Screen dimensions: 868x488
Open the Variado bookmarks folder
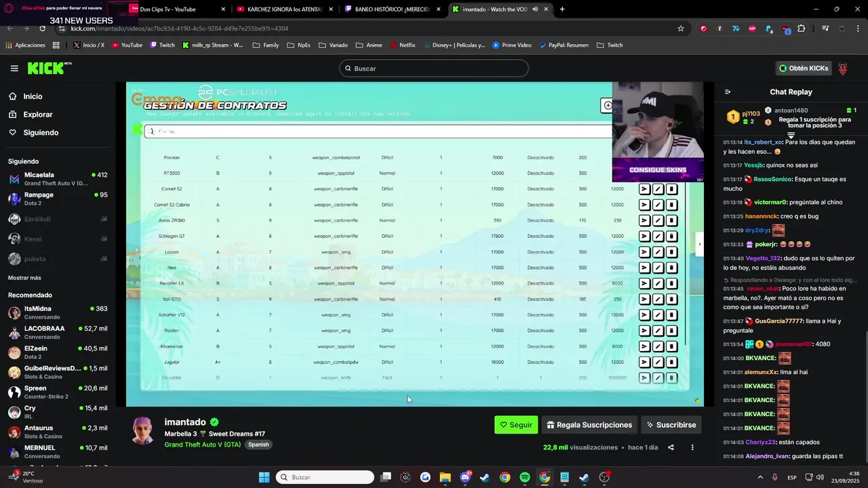[x=332, y=45]
